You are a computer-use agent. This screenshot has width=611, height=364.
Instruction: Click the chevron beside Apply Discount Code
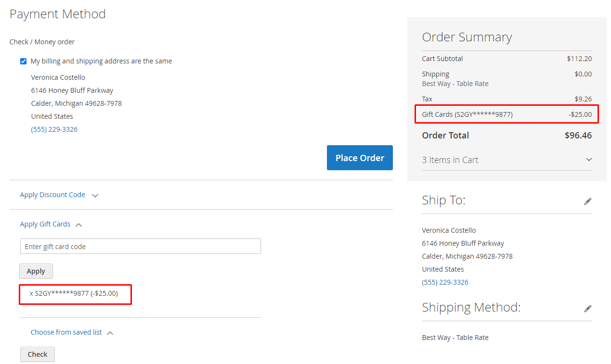(x=95, y=196)
